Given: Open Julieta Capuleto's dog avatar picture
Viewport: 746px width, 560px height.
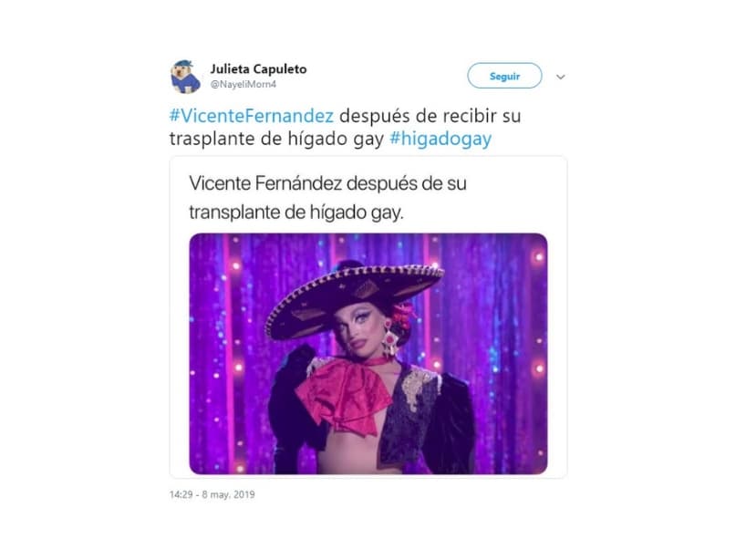Looking at the screenshot, I should (x=185, y=77).
